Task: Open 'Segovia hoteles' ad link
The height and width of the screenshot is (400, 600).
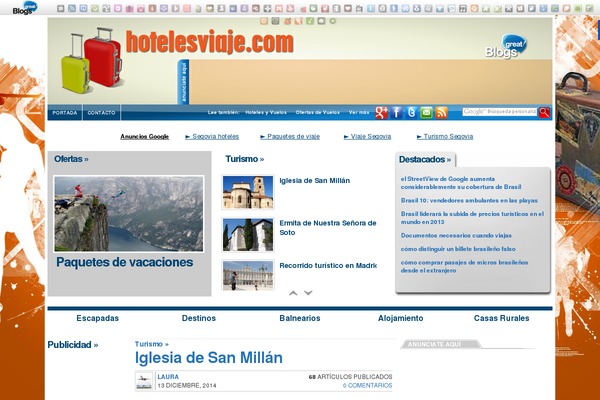Action: 212,137
